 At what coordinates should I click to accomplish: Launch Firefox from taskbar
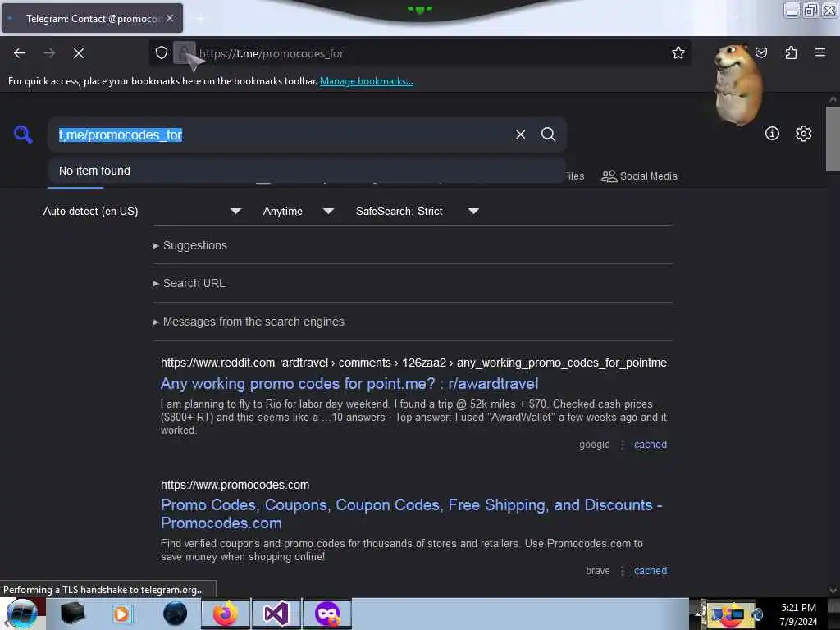pos(226,614)
